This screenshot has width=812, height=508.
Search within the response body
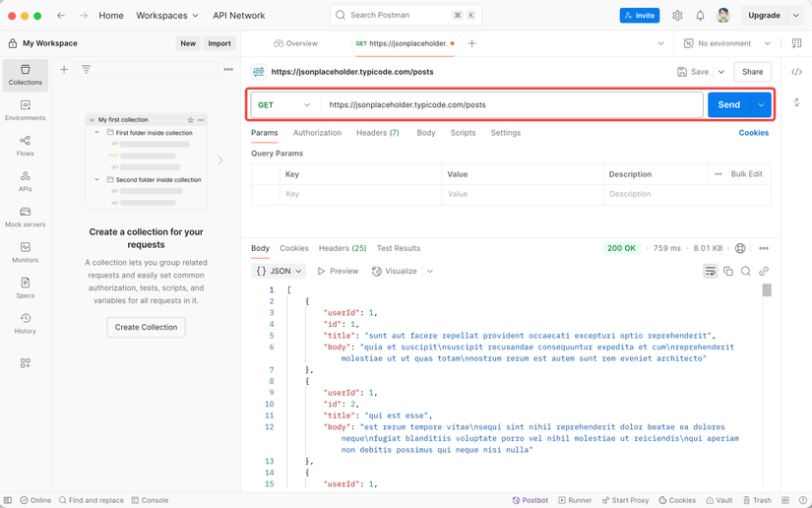[746, 271]
